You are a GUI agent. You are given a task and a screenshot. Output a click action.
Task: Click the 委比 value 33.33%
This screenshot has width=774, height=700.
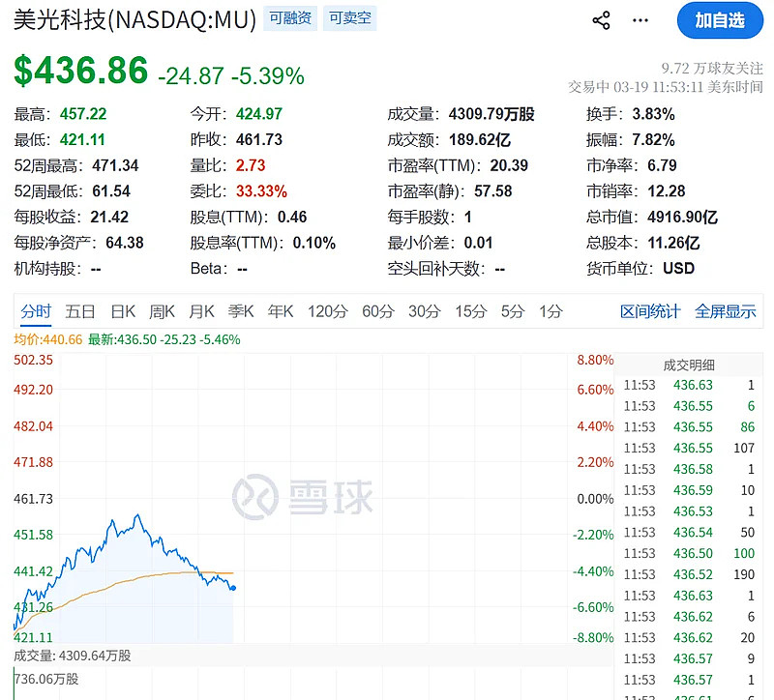261,190
